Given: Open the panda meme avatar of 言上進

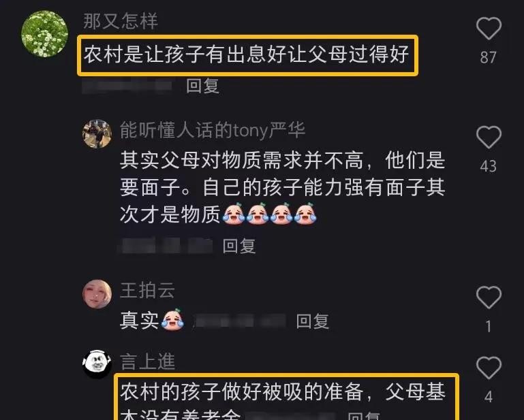Looking at the screenshot, I should (97, 364).
